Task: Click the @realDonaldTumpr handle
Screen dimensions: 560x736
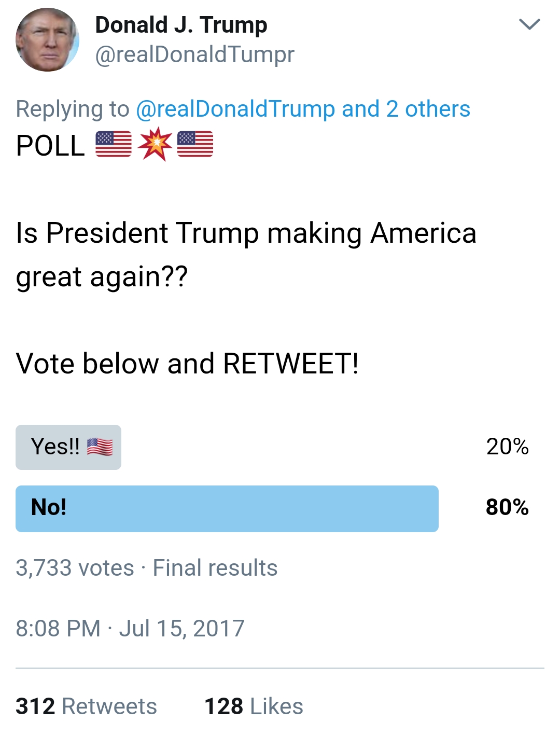Action: point(194,54)
